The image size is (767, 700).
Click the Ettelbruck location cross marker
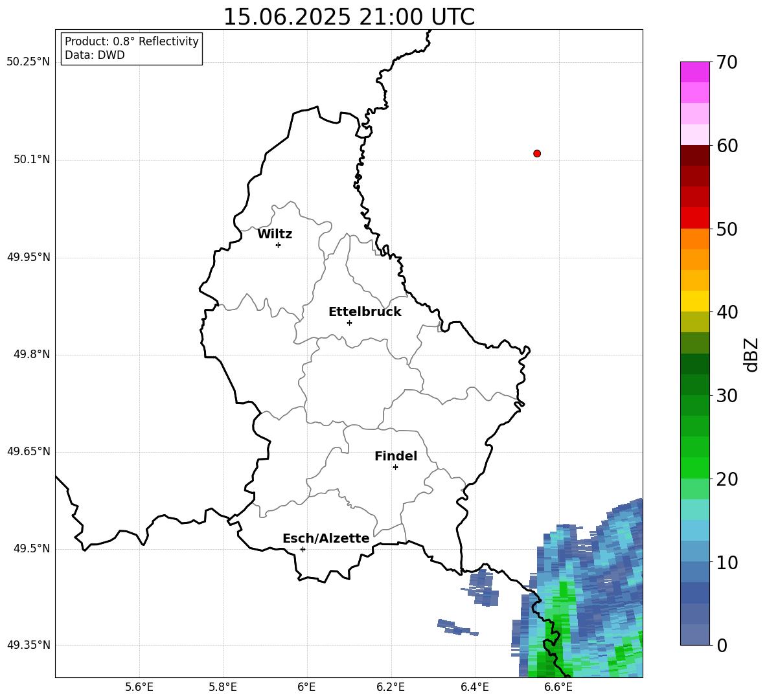[x=349, y=322]
